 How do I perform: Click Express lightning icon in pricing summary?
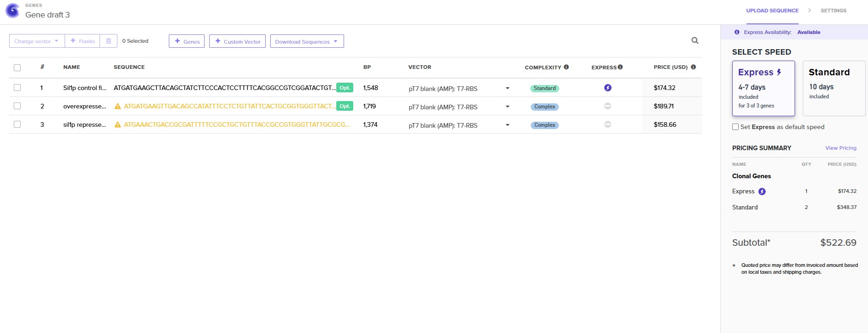click(x=762, y=192)
